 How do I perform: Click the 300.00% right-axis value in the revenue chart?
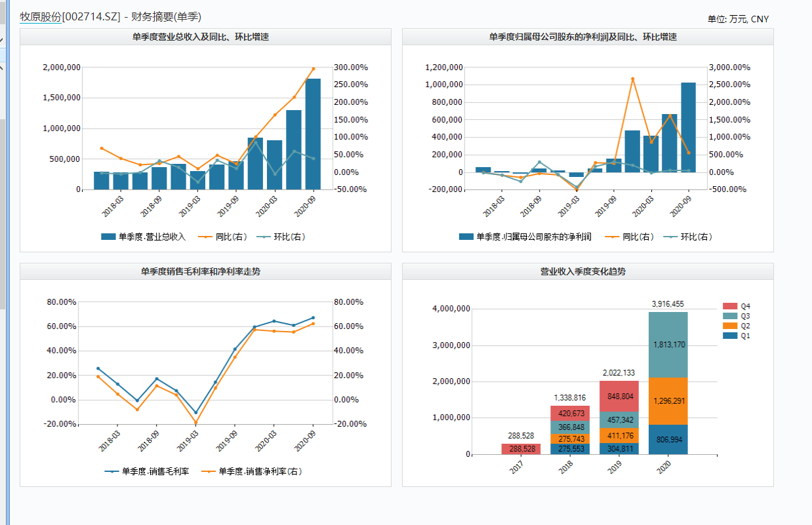351,68
